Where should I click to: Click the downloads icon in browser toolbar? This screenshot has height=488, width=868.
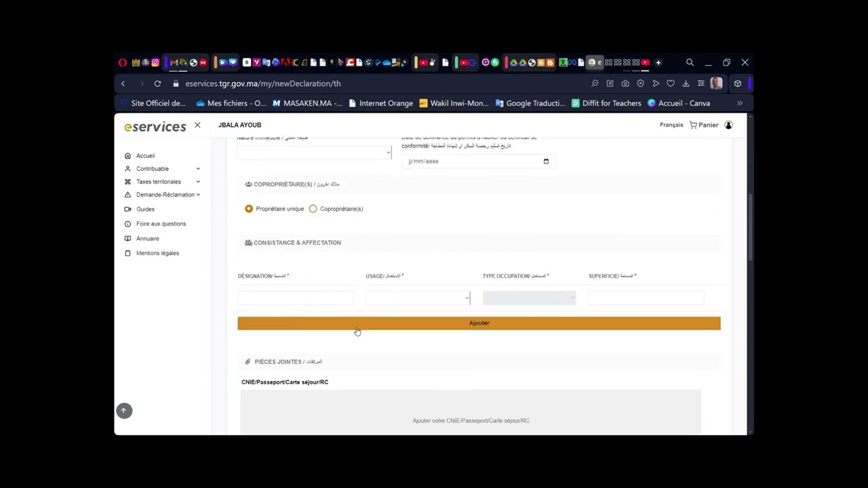pyautogui.click(x=686, y=83)
